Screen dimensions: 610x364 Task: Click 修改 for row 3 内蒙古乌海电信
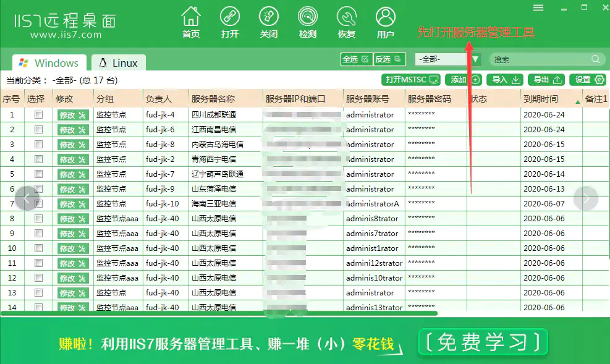(73, 145)
